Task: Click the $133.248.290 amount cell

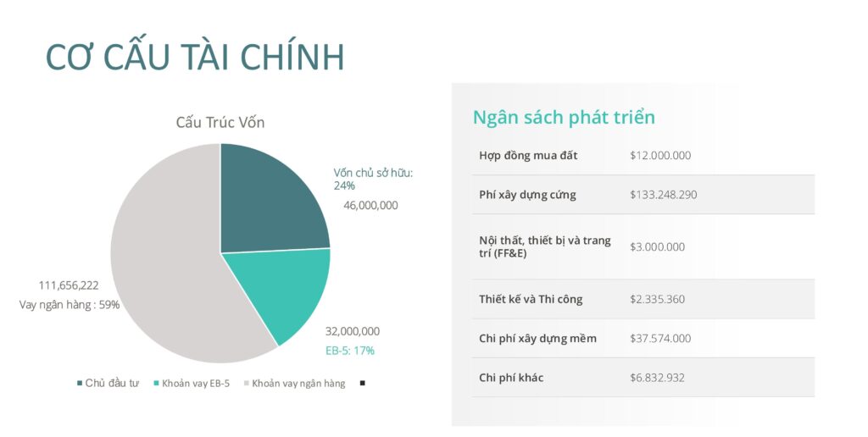Action: coord(664,195)
